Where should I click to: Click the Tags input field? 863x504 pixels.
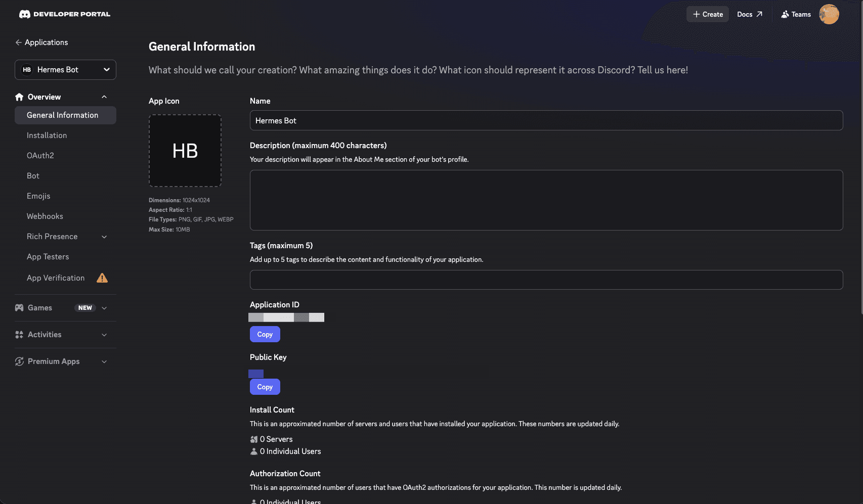pyautogui.click(x=546, y=280)
